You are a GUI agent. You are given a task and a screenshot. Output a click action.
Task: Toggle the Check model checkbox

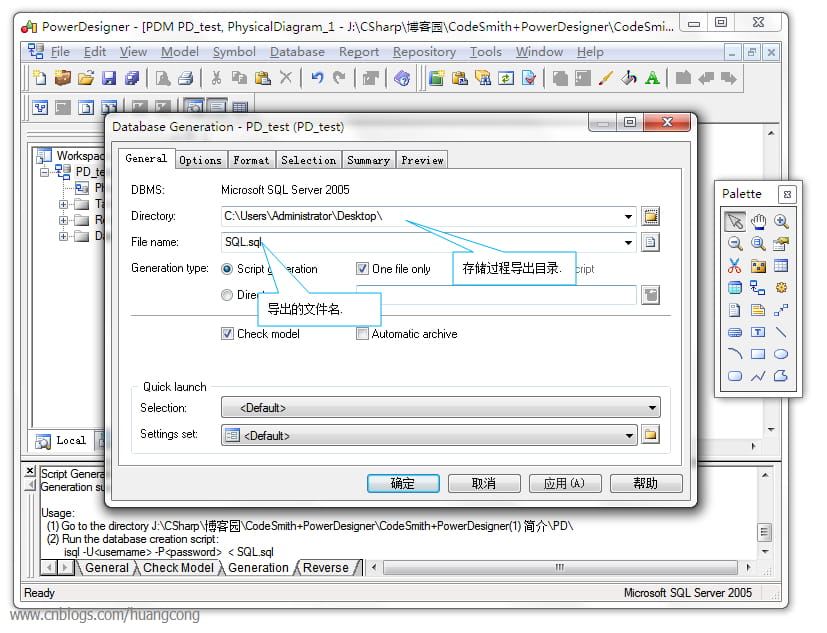click(227, 334)
